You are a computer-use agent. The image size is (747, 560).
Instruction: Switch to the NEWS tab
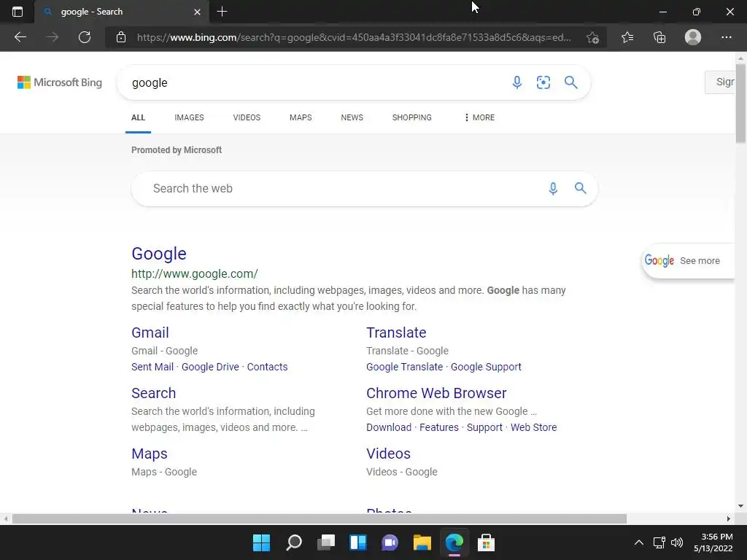pos(352,117)
